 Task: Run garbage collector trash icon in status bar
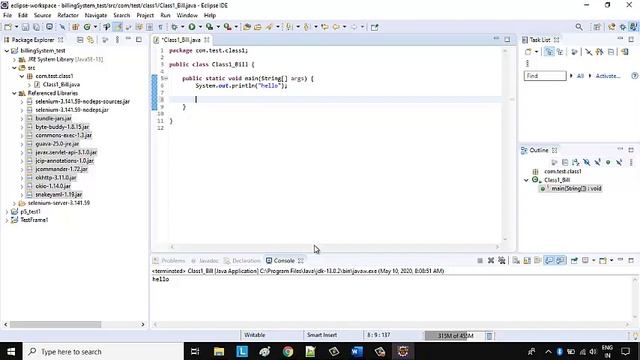(489, 336)
